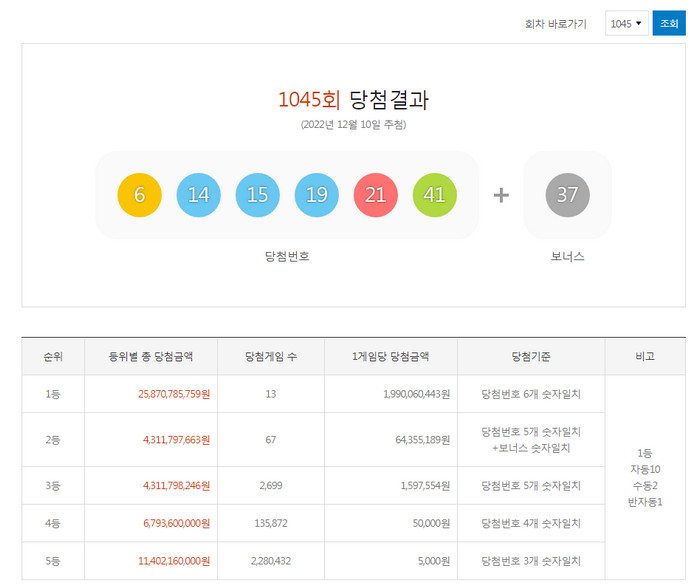The height and width of the screenshot is (586, 700).
Task: Click the 회차 바로가기 label
Action: pos(556,24)
